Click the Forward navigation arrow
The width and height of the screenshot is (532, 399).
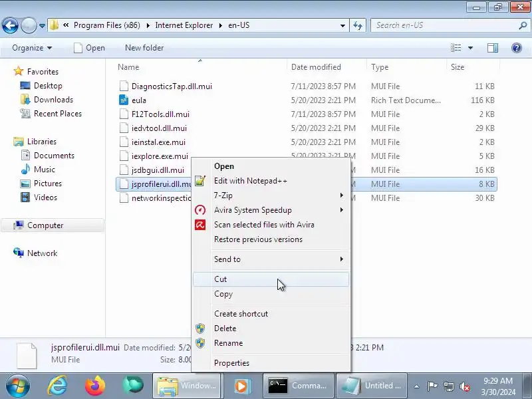point(29,25)
